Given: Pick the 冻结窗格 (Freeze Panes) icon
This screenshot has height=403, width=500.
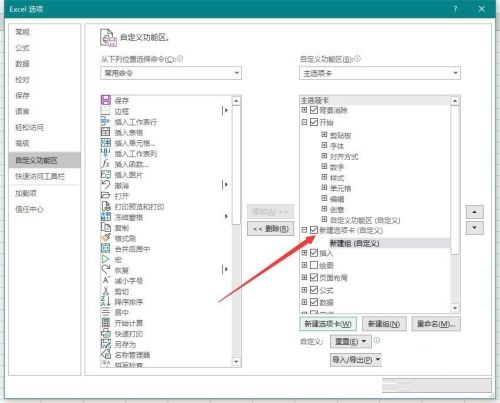Looking at the screenshot, I should 106,217.
